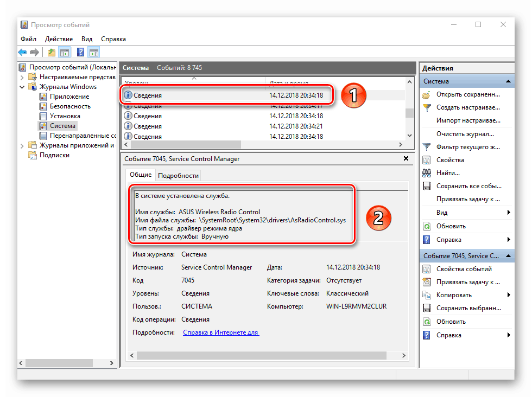Click the Классический keywords value
The height and width of the screenshot is (397, 532).
click(x=347, y=293)
